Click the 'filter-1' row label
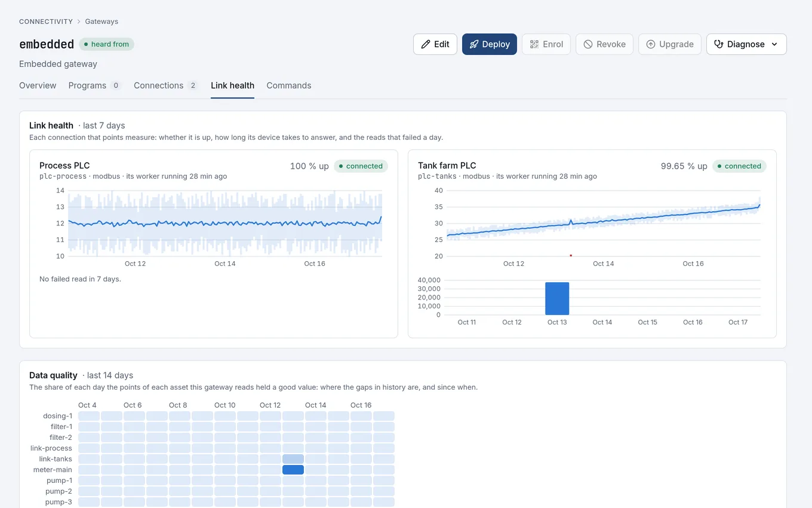The width and height of the screenshot is (812, 508). pyautogui.click(x=61, y=427)
